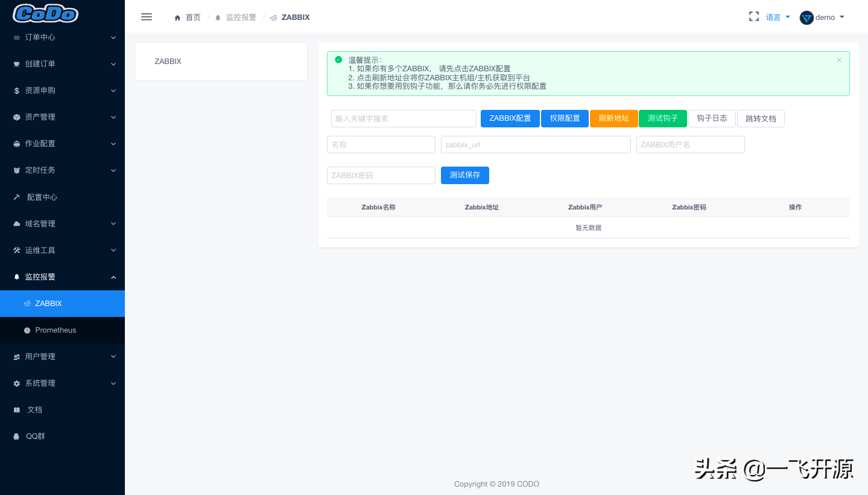868x495 pixels.
Task: Click the Zabbix地址 column header
Action: coord(482,207)
